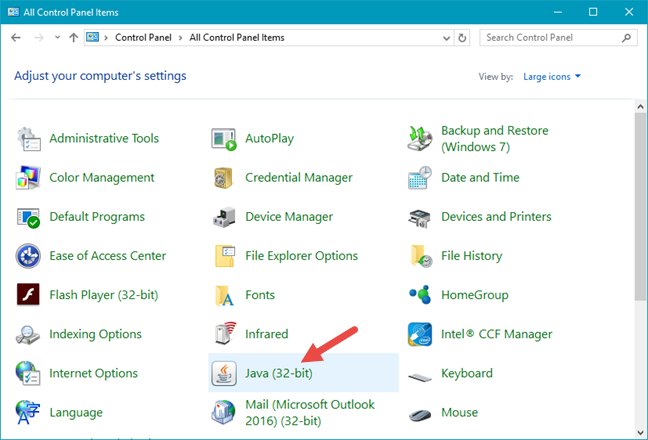The height and width of the screenshot is (440, 648).
Task: Open the Mail Outlook icon
Action: tap(224, 412)
